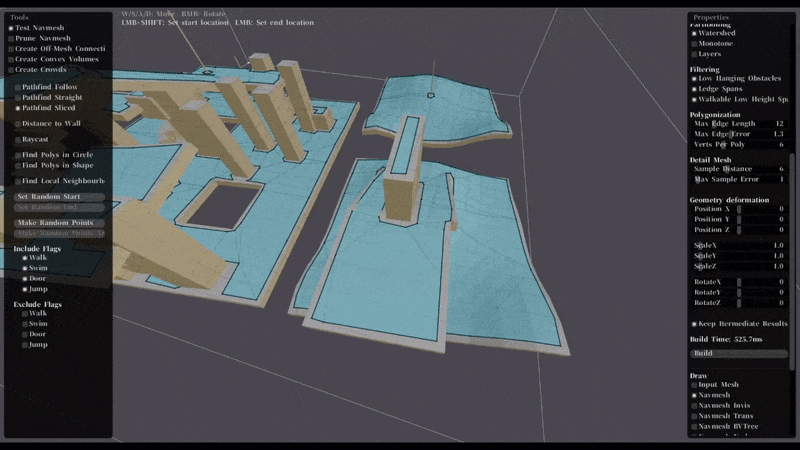The width and height of the screenshot is (800, 450).
Task: Adjust the RotateX slider
Action: (x=739, y=282)
